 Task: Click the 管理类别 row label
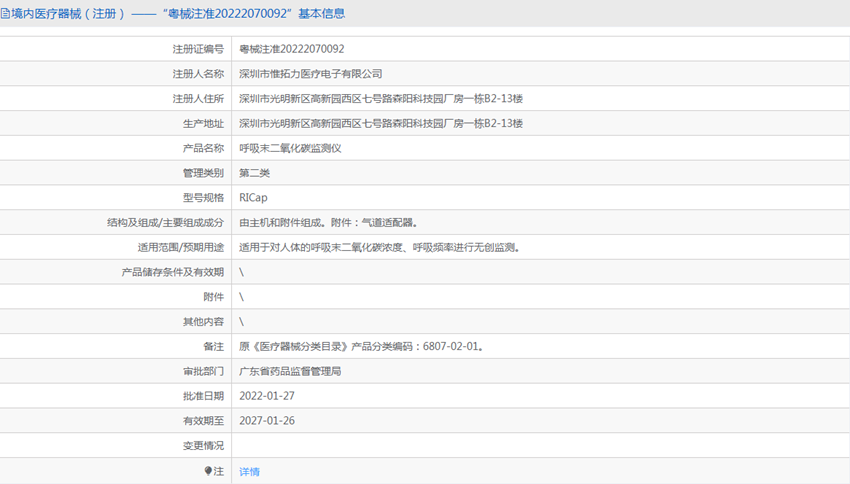coord(203,173)
